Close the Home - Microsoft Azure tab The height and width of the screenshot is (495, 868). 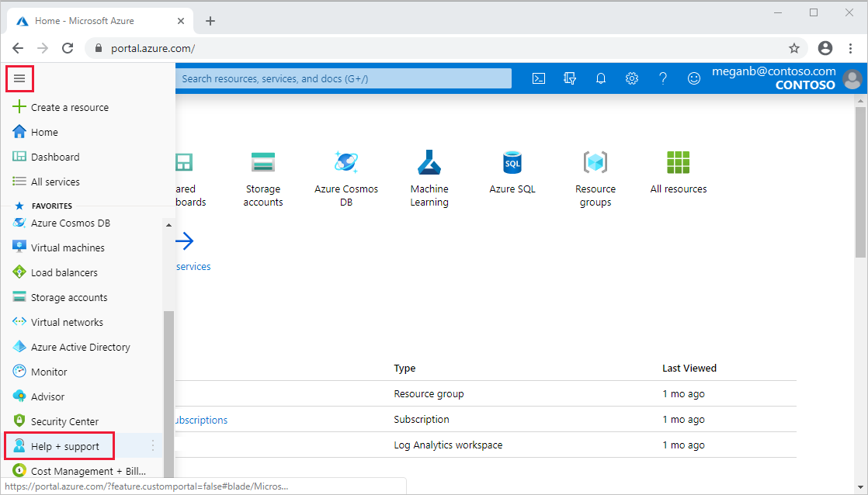tap(180, 21)
